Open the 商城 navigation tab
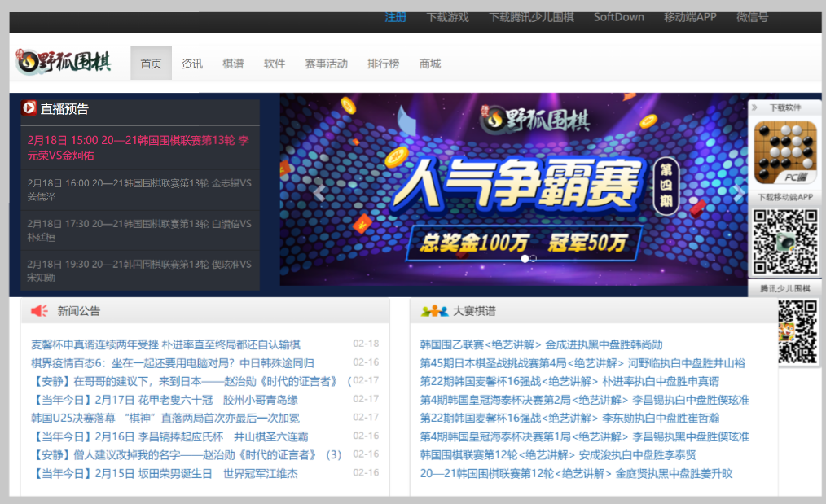826x504 pixels. [430, 64]
